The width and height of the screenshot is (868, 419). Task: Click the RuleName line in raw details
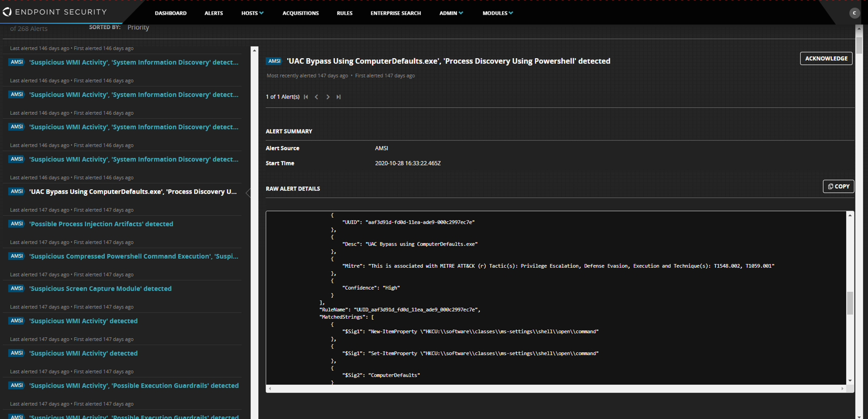point(400,310)
